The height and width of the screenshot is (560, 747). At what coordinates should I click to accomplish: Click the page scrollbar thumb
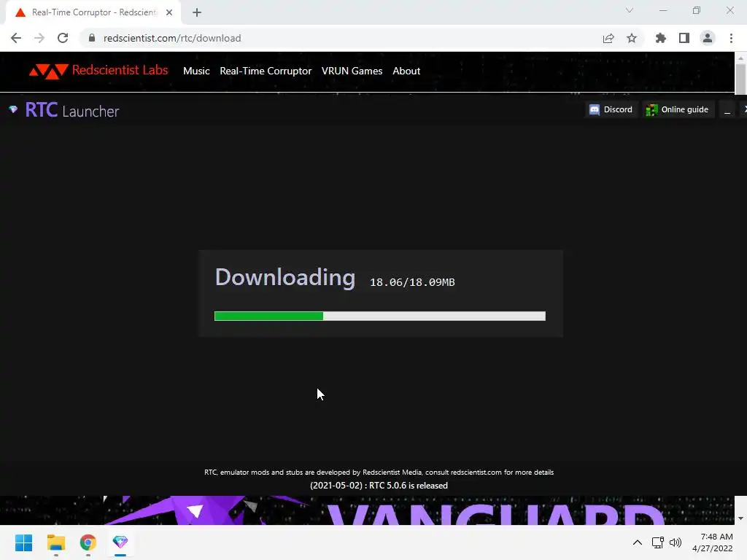click(740, 79)
